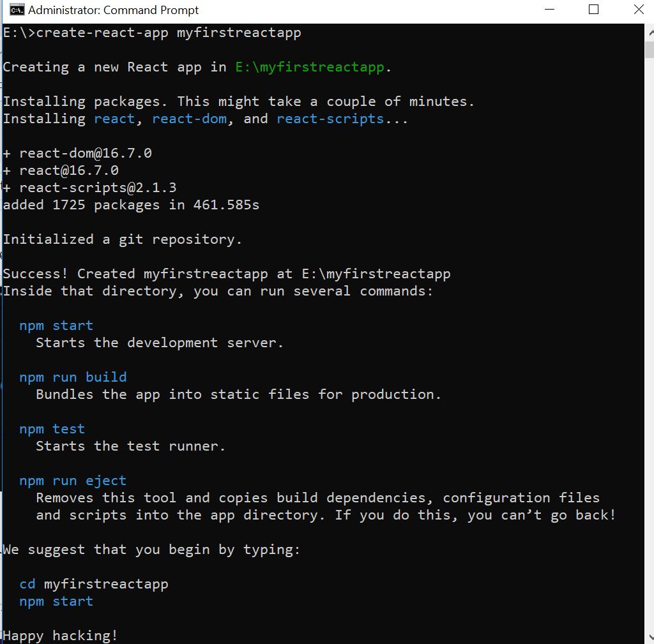The width and height of the screenshot is (654, 644).
Task: Click the '+ react-scripts@2.1.3' line
Action: (x=90, y=188)
